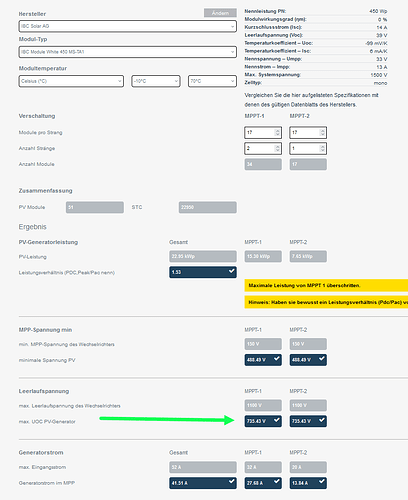Click checkmark on Gesamt Generatorstrom 41.51 A
The width and height of the screenshot is (408, 500).
click(231, 481)
